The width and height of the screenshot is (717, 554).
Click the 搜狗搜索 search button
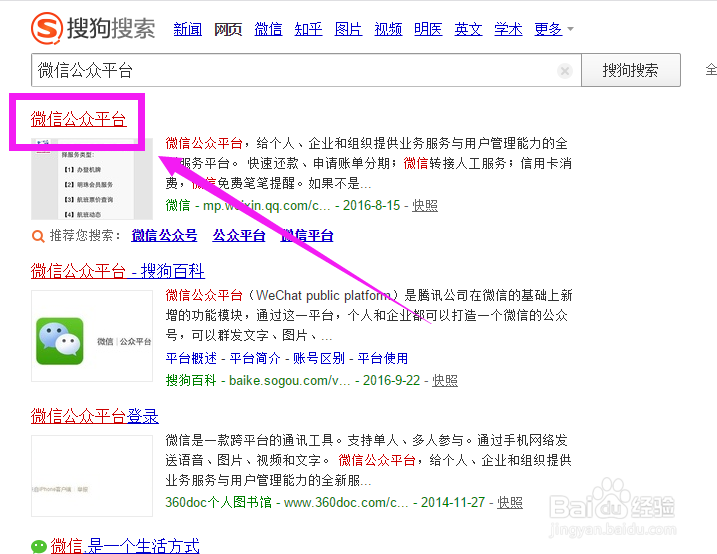point(631,70)
